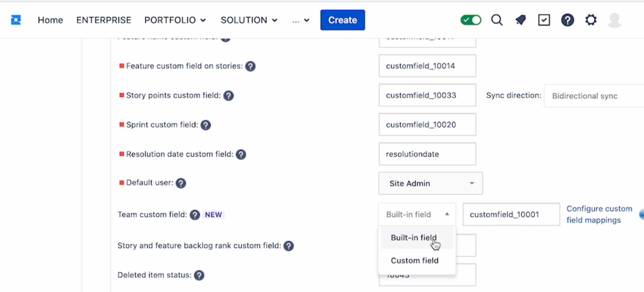Open the search magnifier icon

(x=497, y=20)
